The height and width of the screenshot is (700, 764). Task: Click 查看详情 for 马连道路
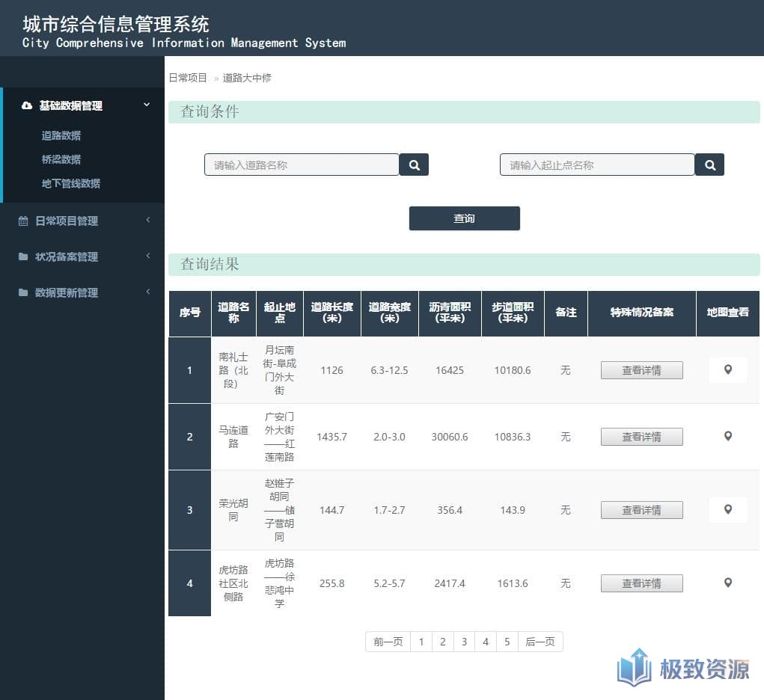(642, 437)
